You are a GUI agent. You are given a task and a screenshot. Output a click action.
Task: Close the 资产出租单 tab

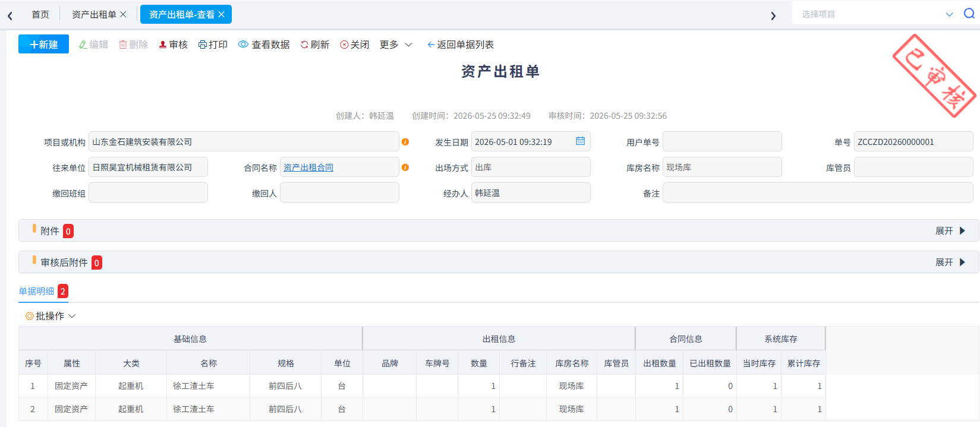123,14
